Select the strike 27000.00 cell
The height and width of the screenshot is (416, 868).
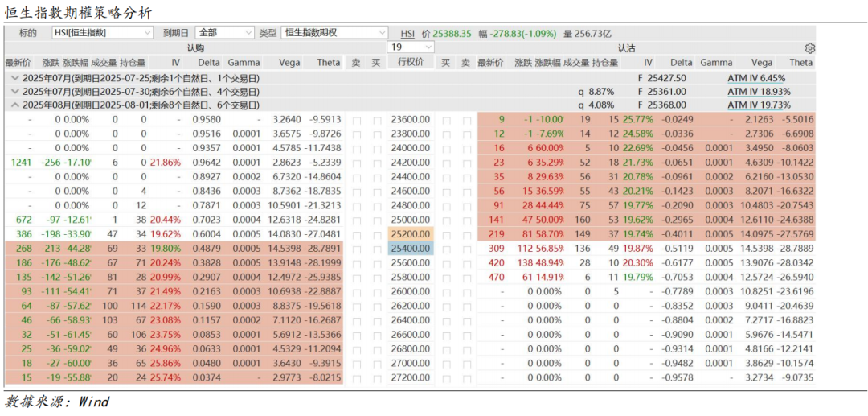point(411,364)
